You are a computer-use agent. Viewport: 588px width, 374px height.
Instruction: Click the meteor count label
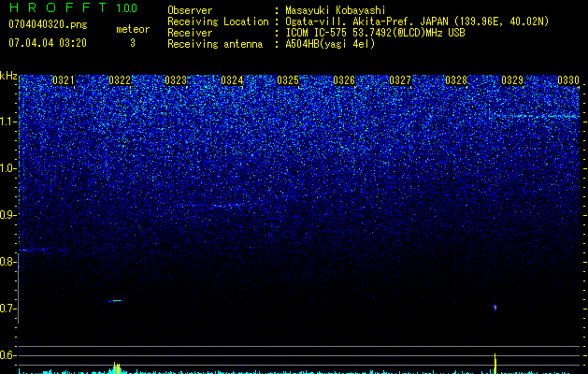tap(133, 29)
